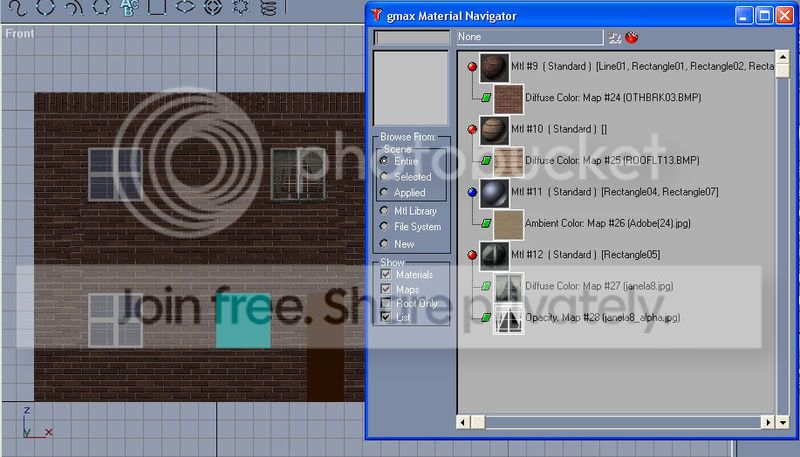Click green map icon for Map #27
800x457 pixels.
coord(486,286)
